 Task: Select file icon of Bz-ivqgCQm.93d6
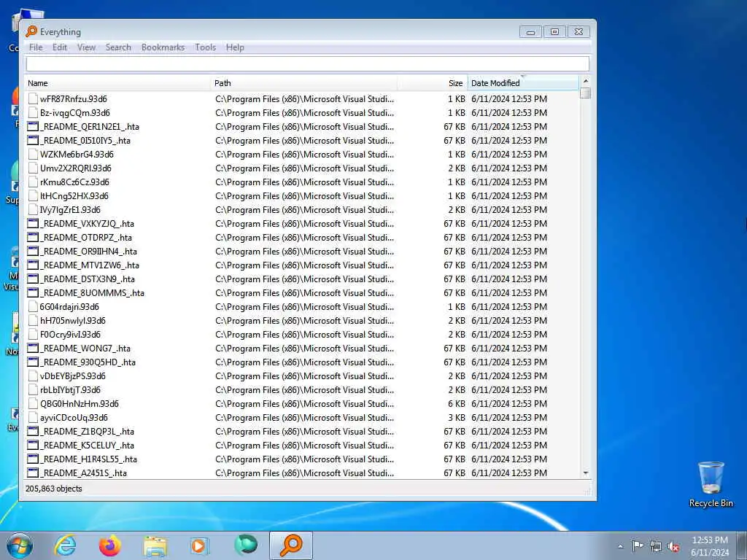click(x=33, y=112)
